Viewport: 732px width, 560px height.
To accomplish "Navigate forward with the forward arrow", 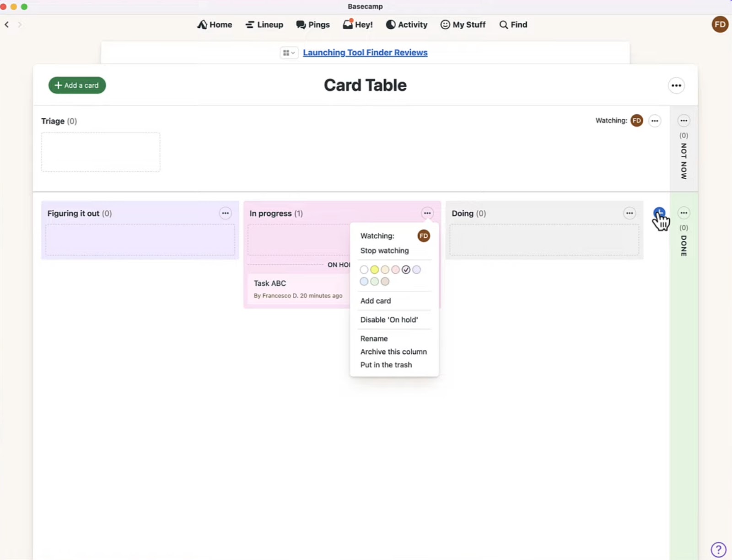I will tap(20, 25).
